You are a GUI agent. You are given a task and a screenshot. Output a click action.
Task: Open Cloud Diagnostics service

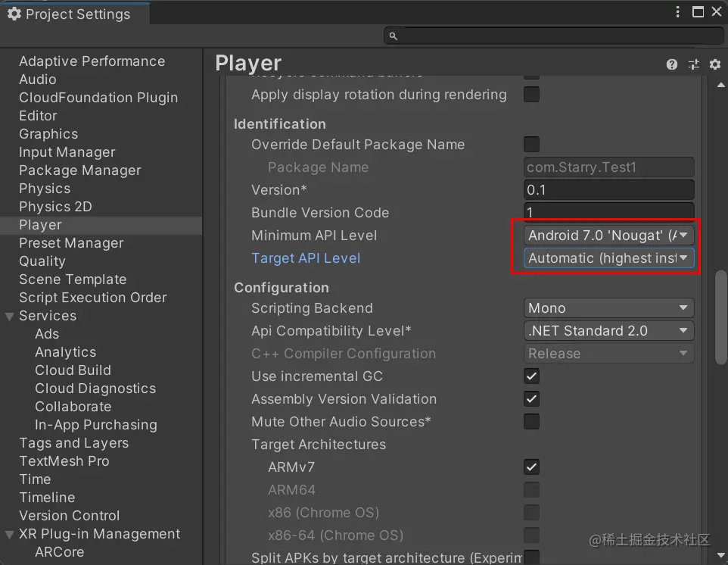point(95,388)
